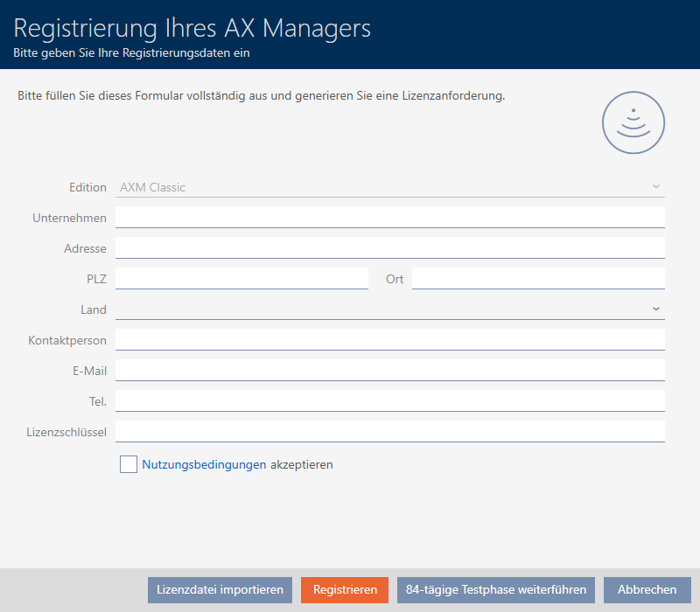Click the form instruction text about Lizenzanforderung
Image resolution: width=700 pixels, height=612 pixels.
(261, 95)
